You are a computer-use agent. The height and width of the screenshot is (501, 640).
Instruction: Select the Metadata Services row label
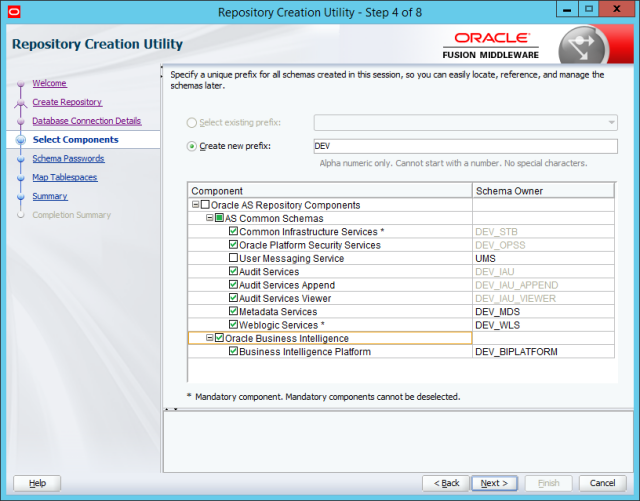(x=278, y=312)
